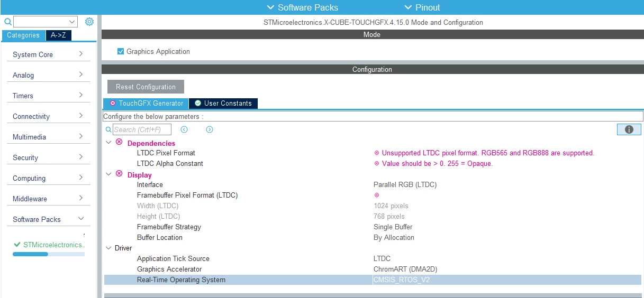Click the Single Buffer value
The image size is (644, 298).
point(393,227)
